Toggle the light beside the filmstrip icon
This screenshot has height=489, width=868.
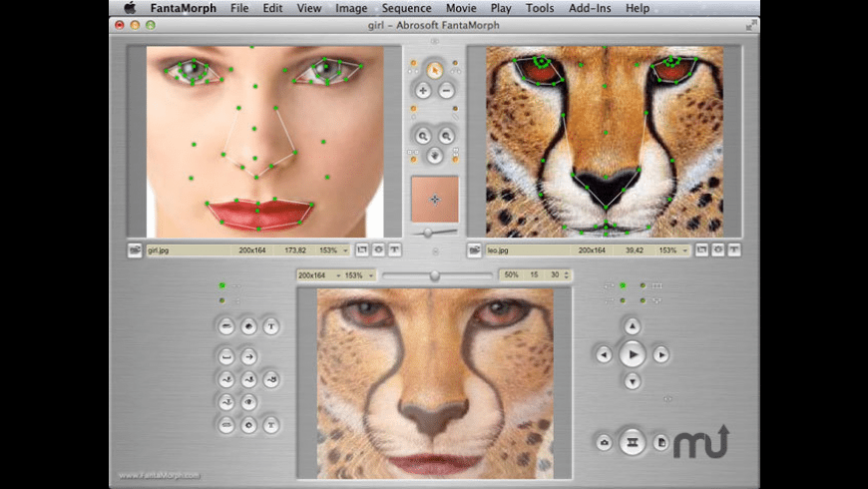coord(643,285)
